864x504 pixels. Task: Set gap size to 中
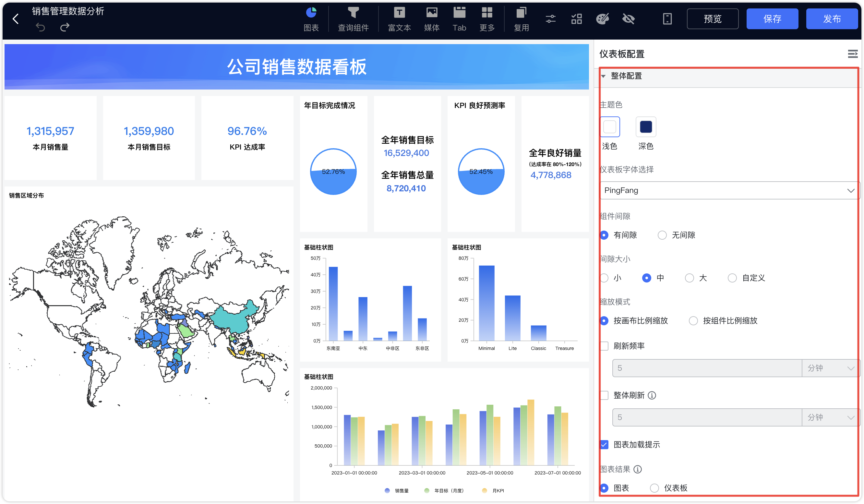pyautogui.click(x=646, y=278)
